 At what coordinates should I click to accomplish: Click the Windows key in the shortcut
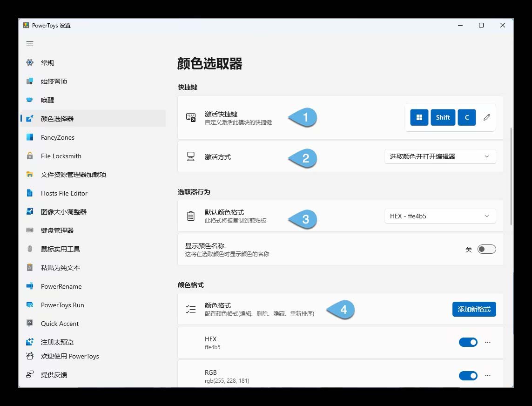coord(419,117)
